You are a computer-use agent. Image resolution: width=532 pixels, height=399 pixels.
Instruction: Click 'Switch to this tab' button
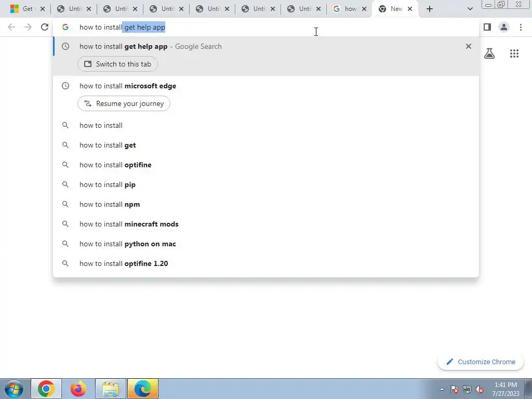coord(117,64)
